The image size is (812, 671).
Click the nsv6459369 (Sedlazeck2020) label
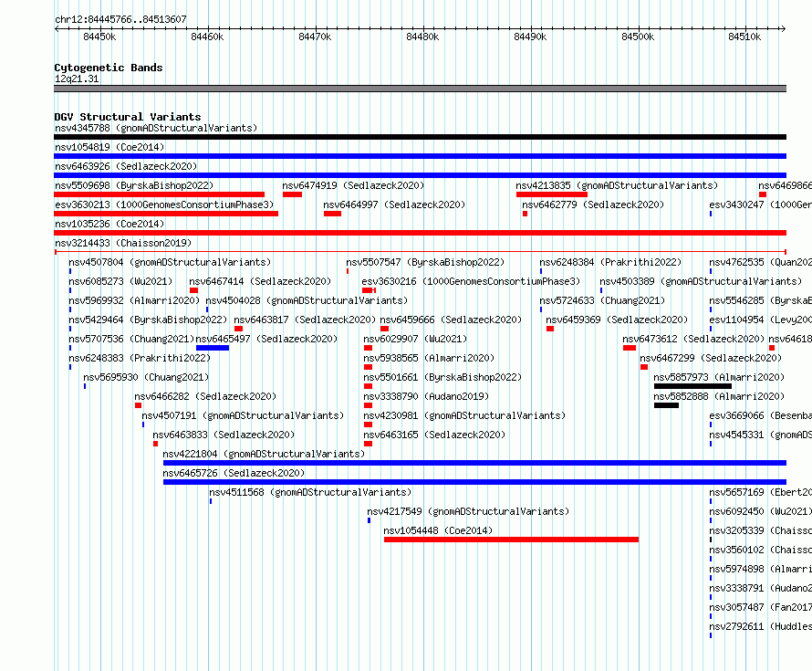617,320
